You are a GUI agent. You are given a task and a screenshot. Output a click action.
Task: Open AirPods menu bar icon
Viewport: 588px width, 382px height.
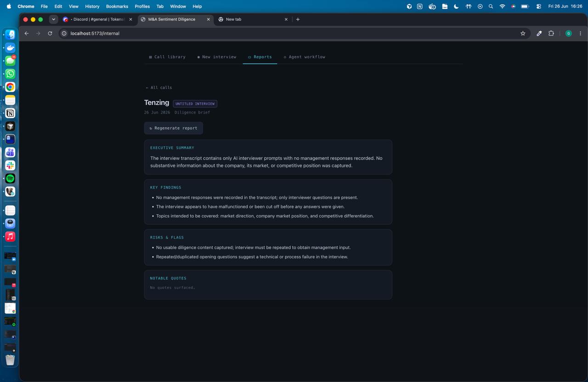point(468,6)
